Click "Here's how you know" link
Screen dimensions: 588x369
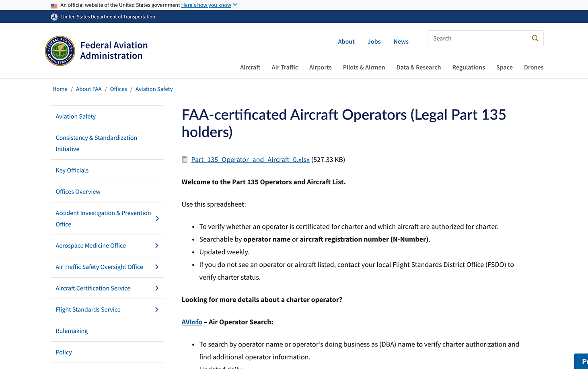(x=206, y=5)
